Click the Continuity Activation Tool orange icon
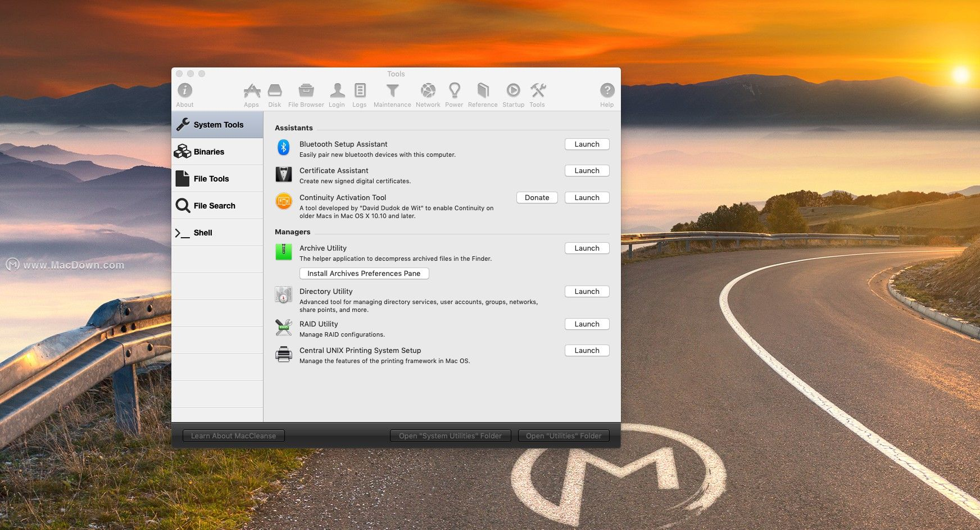Screen dimensions: 980x530 284,201
